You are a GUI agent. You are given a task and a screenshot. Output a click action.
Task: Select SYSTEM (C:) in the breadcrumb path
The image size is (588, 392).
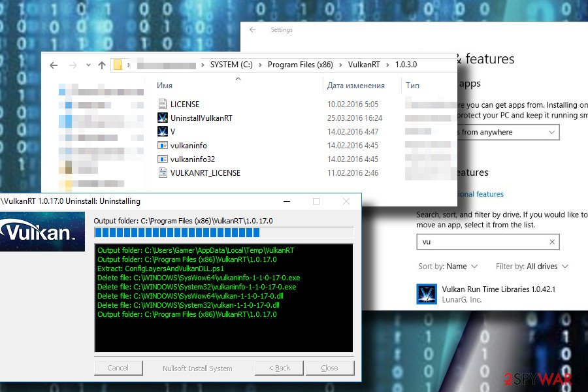coord(231,65)
